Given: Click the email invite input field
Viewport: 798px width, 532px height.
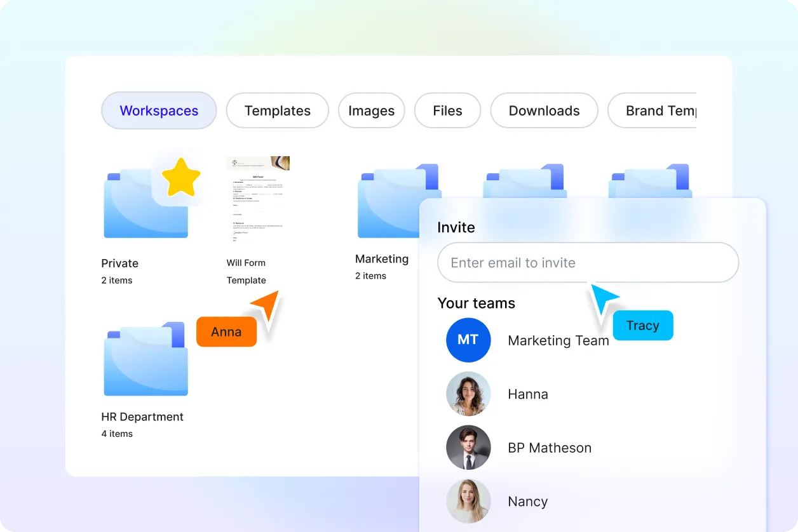Looking at the screenshot, I should point(587,262).
